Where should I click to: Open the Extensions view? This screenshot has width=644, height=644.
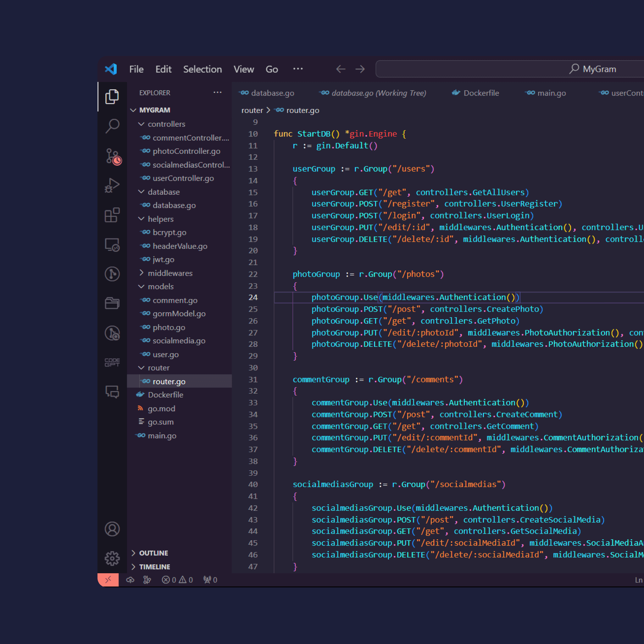112,215
